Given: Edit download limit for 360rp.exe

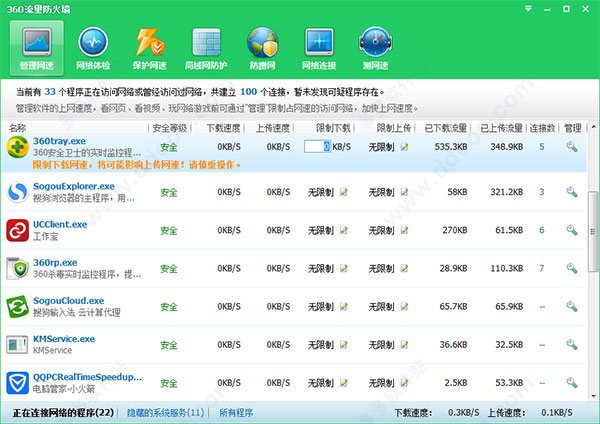Looking at the screenshot, I should point(344,269).
